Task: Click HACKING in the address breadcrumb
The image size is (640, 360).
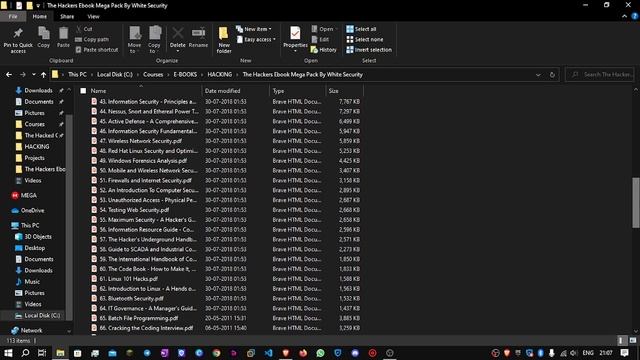Action: [x=220, y=75]
